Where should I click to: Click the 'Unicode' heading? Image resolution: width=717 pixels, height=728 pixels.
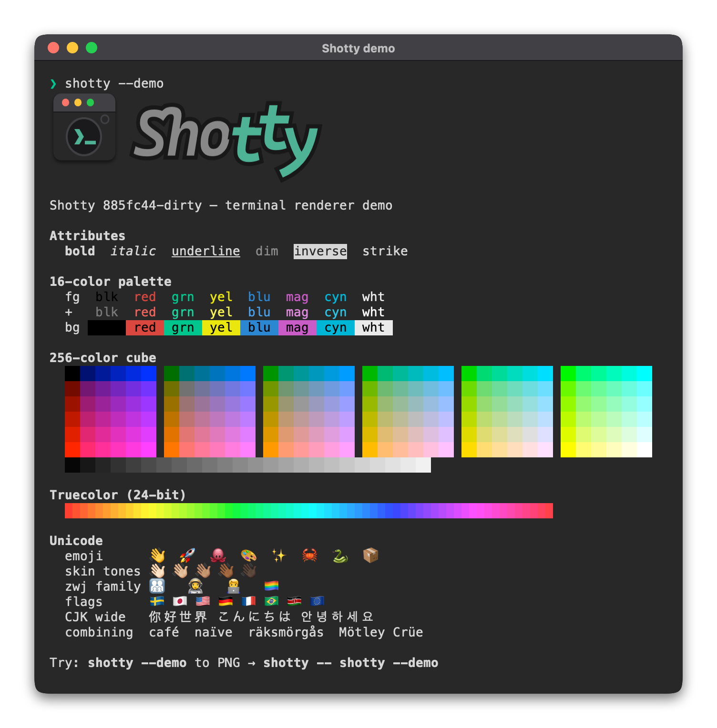(76, 541)
